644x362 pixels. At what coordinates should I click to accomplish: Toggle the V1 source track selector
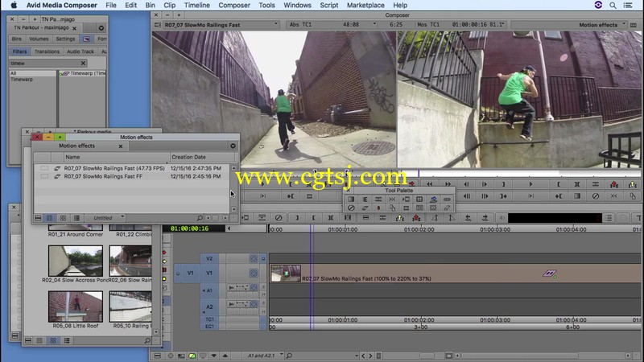point(190,273)
